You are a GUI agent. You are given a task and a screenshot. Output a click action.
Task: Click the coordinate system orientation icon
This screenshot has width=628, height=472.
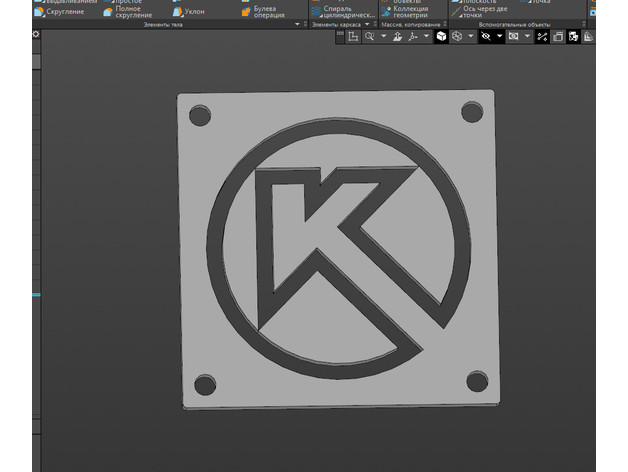pos(413,36)
